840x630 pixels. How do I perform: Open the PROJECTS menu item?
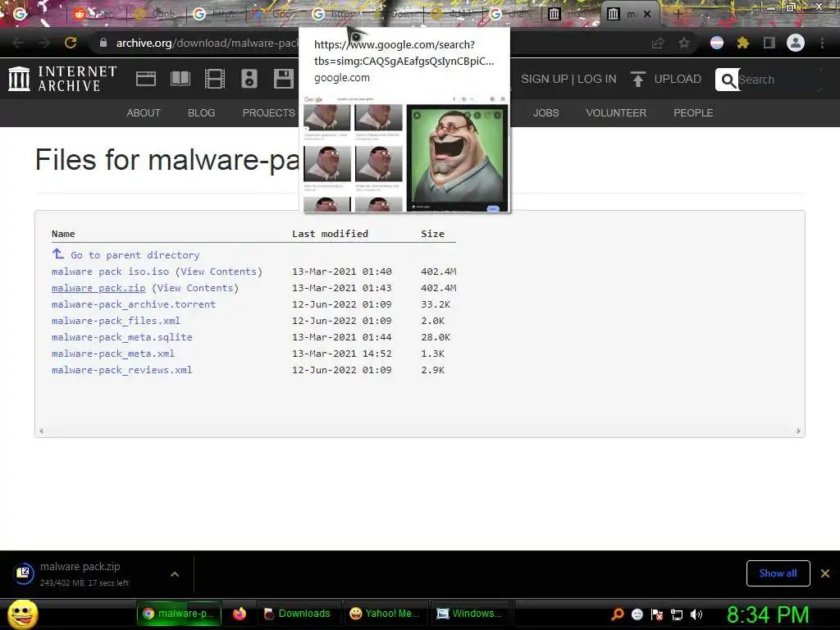(268, 113)
